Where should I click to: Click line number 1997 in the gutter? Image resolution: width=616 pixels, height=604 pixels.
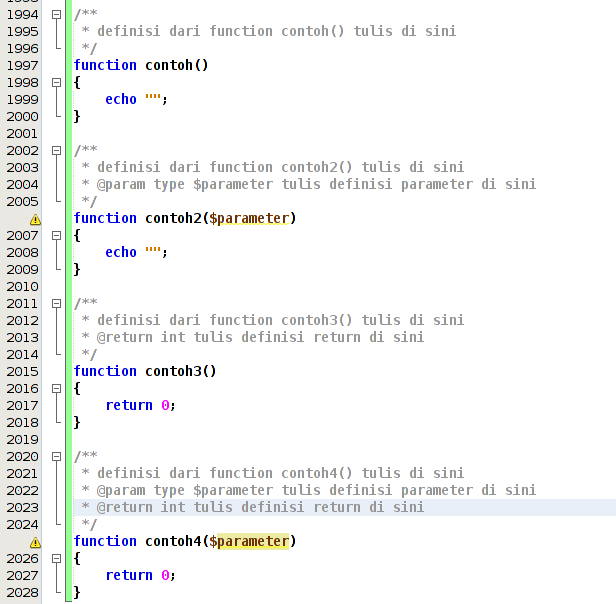point(22,65)
